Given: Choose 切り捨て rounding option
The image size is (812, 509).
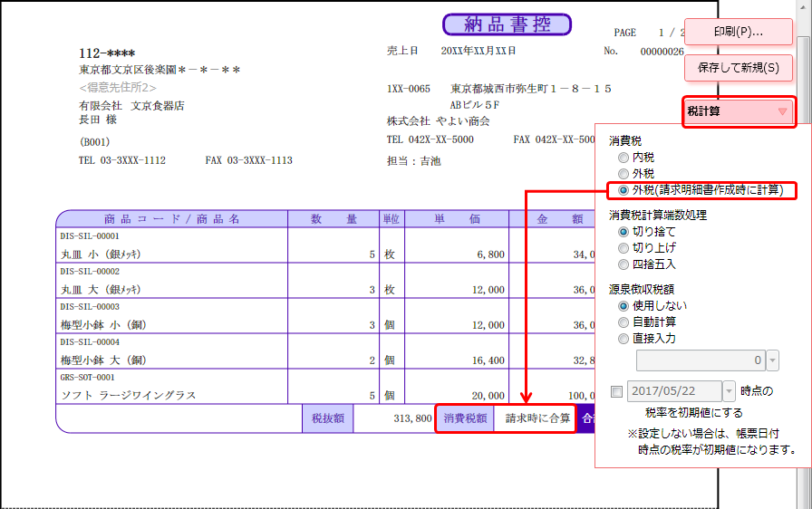Looking at the screenshot, I should (623, 232).
